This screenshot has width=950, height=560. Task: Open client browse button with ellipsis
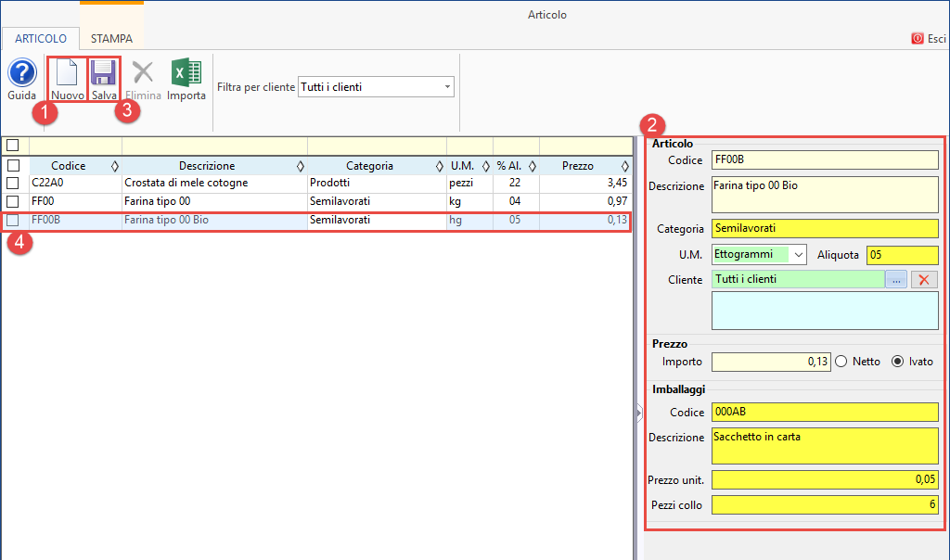point(896,280)
